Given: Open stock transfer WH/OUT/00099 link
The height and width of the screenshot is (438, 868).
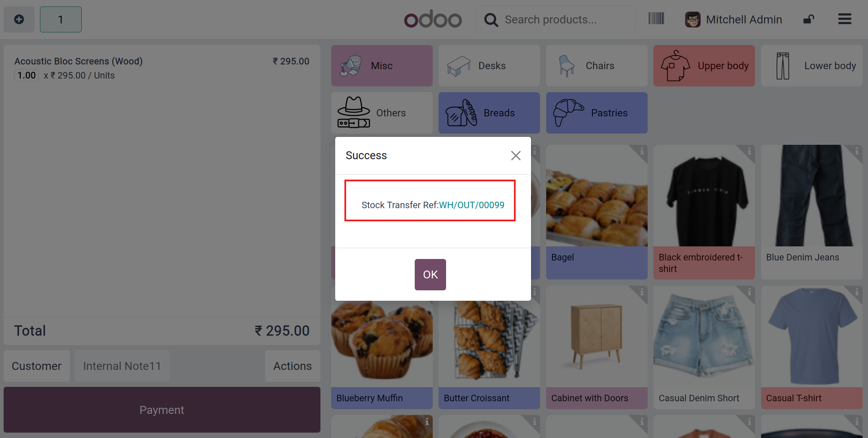Looking at the screenshot, I should click(472, 205).
